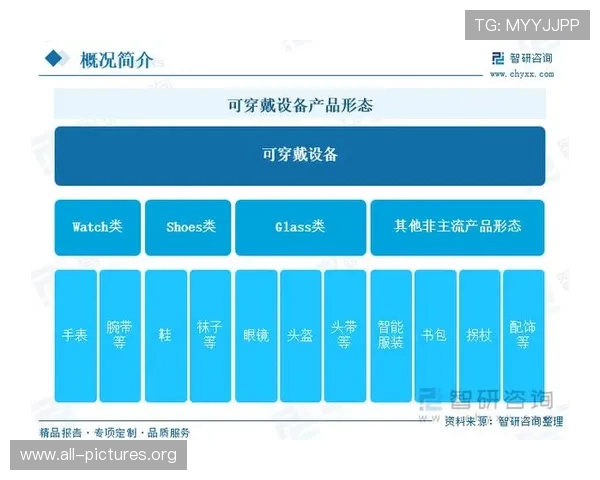Click the 概况简介 heading text

point(116,60)
